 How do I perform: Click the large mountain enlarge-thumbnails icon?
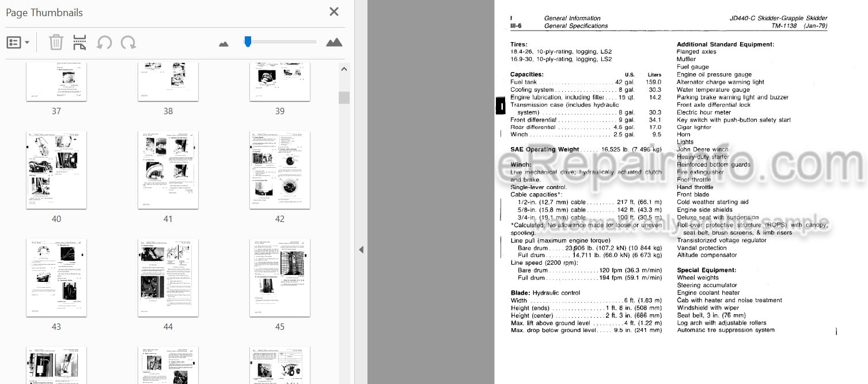(334, 42)
